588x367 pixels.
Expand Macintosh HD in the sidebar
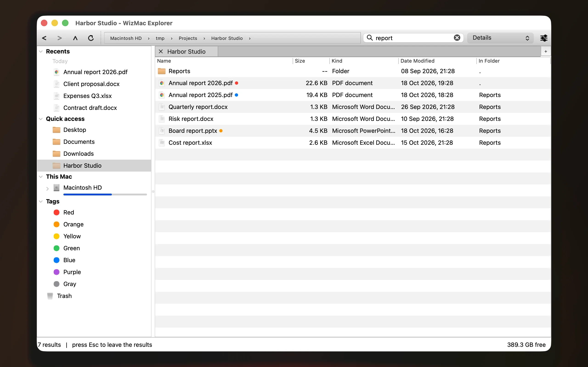pos(47,188)
